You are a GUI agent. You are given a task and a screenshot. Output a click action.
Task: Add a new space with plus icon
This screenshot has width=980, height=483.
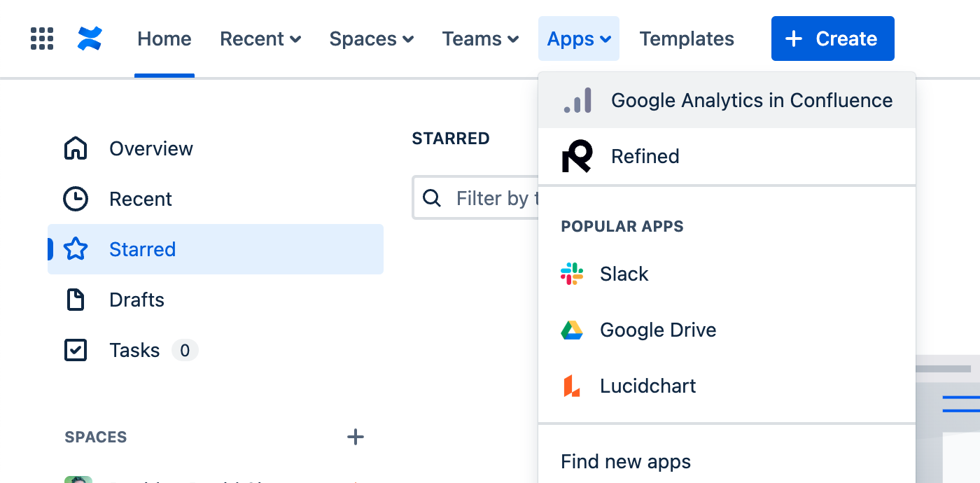(356, 437)
